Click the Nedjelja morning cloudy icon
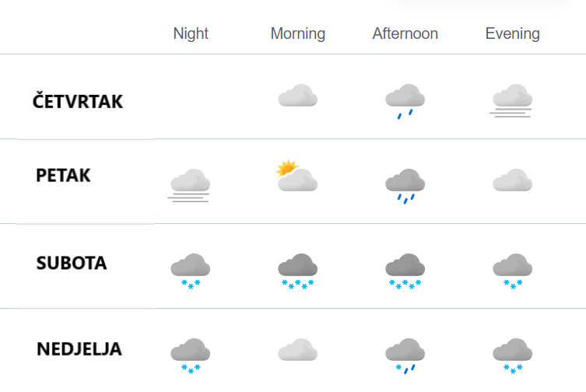The height and width of the screenshot is (392, 586). (298, 350)
